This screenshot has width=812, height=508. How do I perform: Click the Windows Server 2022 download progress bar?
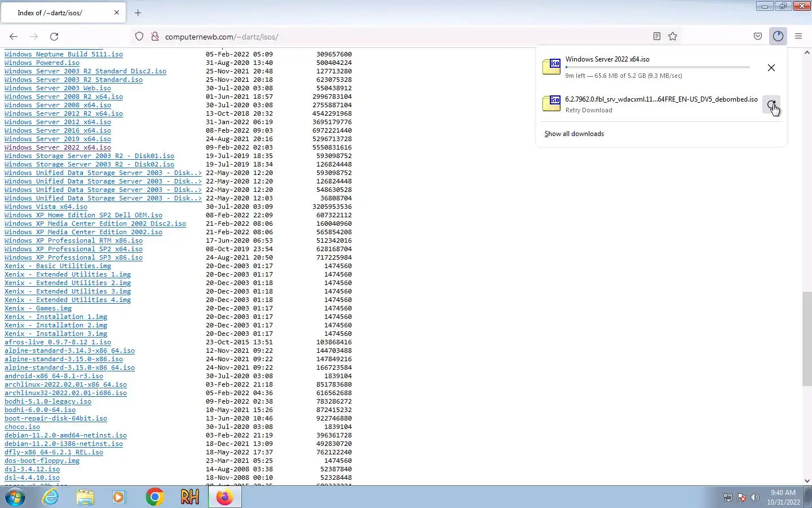pos(657,67)
